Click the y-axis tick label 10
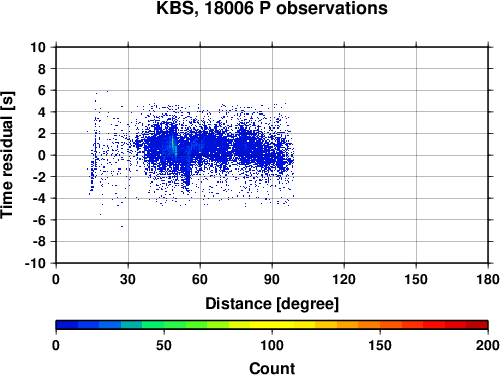Screen dimensions: 500x375 click(38, 47)
